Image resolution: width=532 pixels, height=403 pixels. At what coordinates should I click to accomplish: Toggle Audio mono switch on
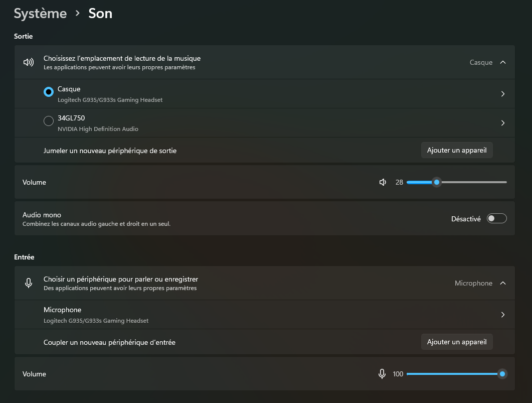(496, 218)
